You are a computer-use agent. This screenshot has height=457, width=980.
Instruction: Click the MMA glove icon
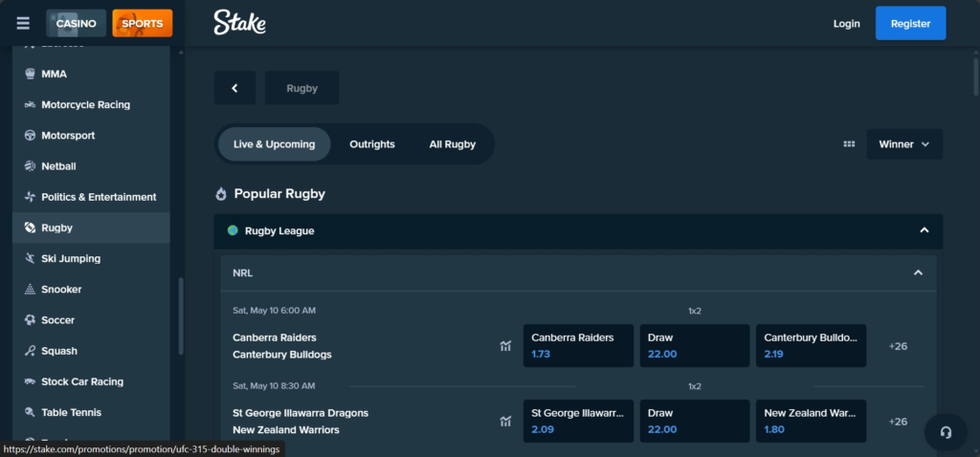30,74
